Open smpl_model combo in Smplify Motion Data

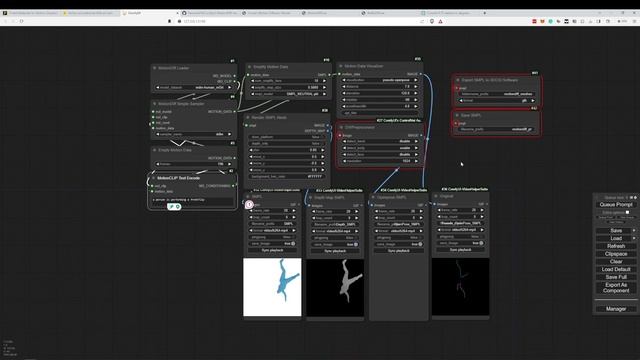288,94
